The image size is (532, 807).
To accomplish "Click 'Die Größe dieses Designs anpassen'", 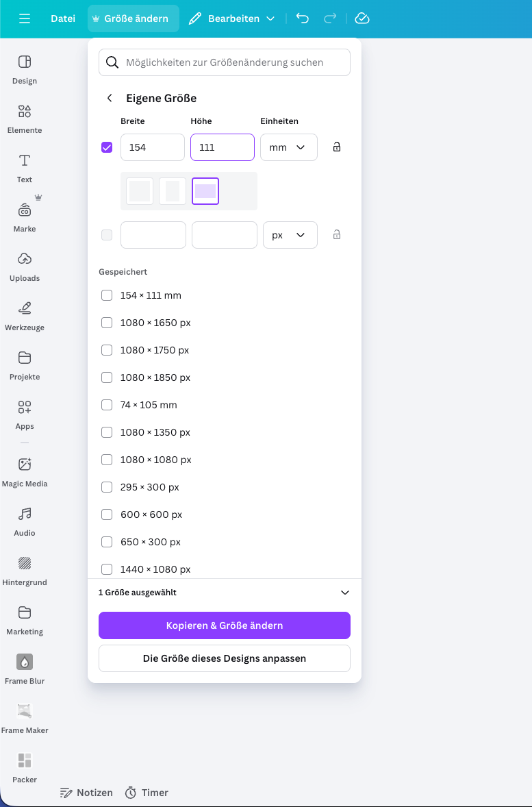I will pyautogui.click(x=224, y=658).
